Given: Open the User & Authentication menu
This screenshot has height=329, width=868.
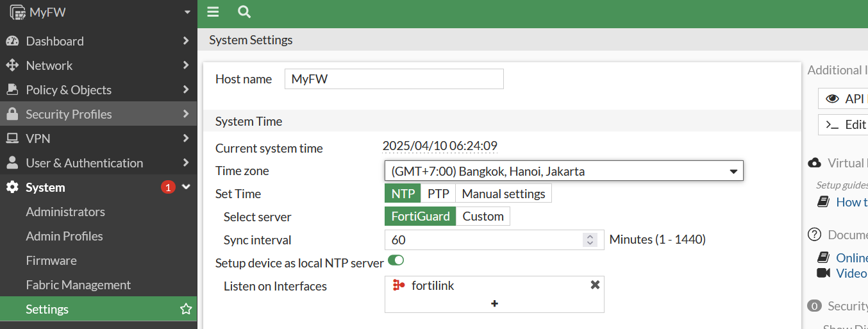Looking at the screenshot, I should [99, 163].
